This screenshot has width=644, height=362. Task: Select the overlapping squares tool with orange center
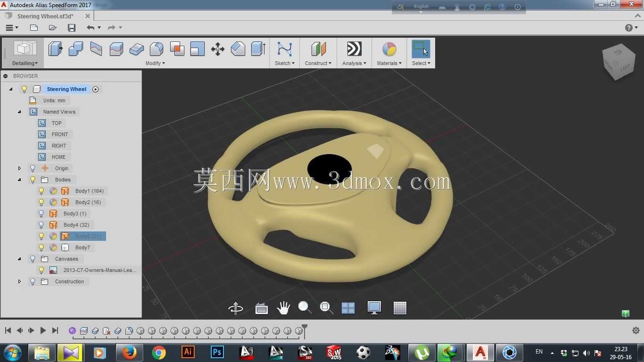pyautogui.click(x=177, y=49)
